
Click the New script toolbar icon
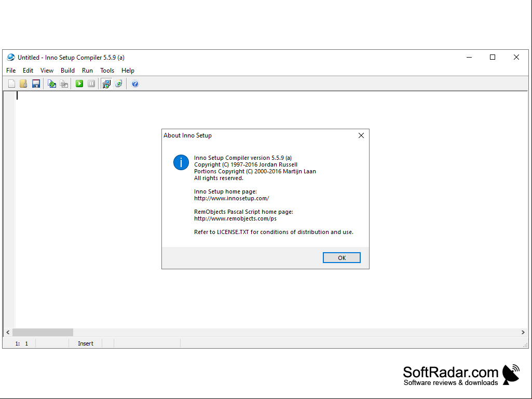[11, 84]
